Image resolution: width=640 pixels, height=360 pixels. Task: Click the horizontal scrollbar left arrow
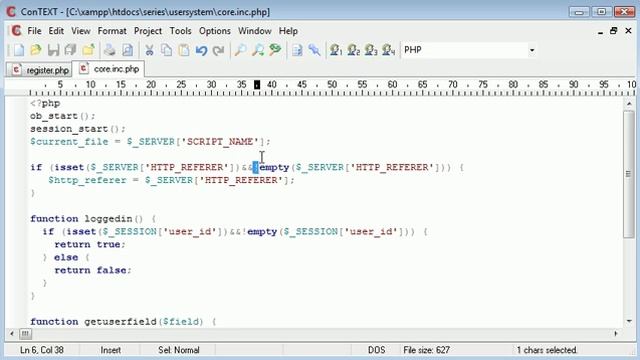(x=12, y=334)
